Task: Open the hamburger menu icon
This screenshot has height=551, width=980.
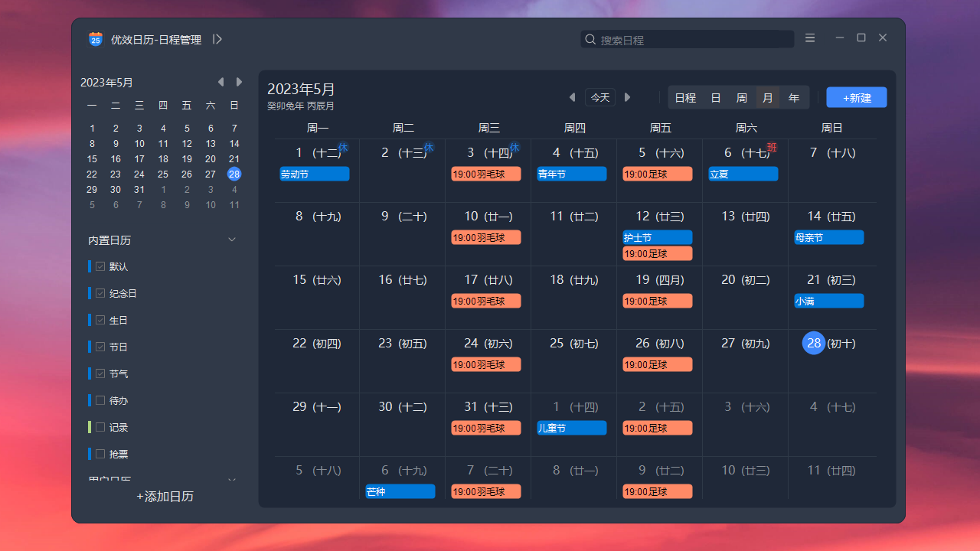Action: pos(810,38)
